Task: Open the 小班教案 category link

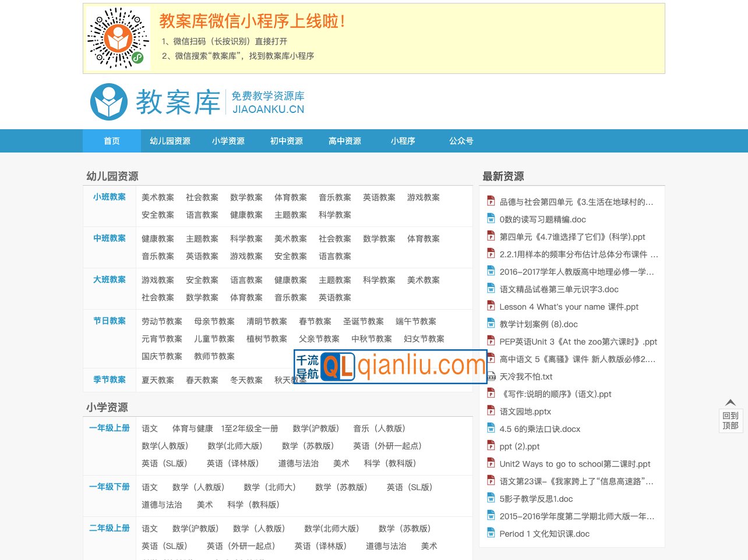Action: (x=109, y=197)
